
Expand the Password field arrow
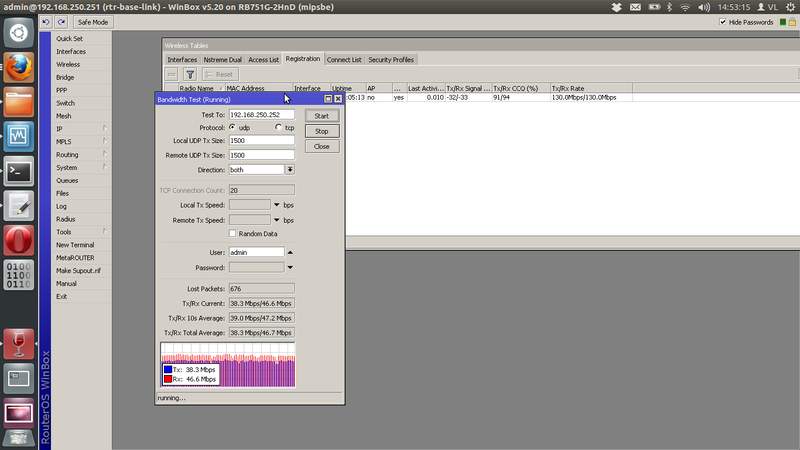pyautogui.click(x=290, y=267)
